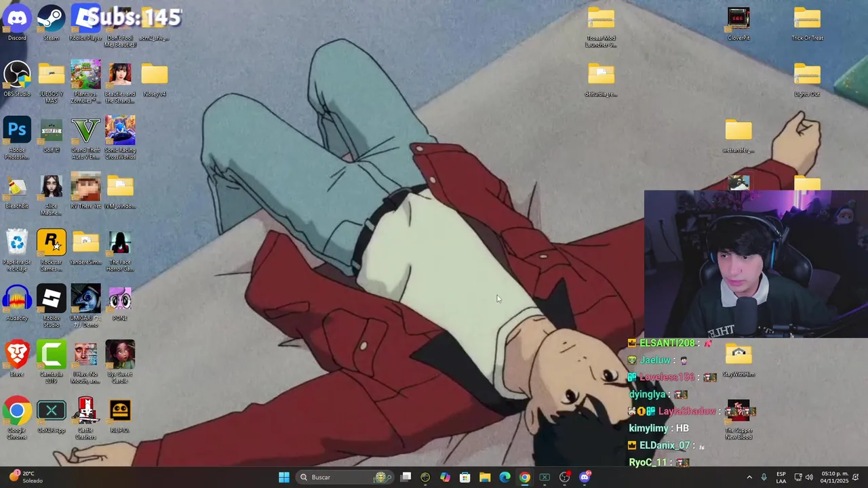This screenshot has height=488, width=868.
Task: Open Microsoft Edge from the taskbar
Action: click(x=505, y=477)
